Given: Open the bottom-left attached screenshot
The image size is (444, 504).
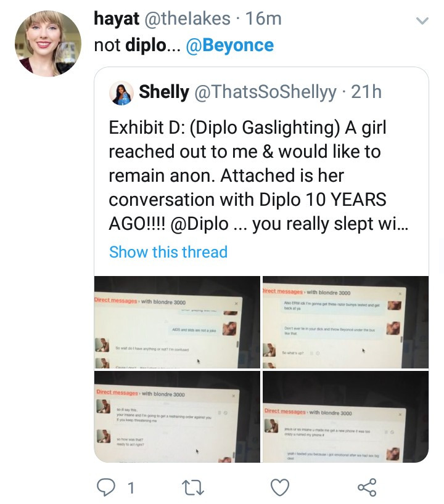Looking at the screenshot, I should tap(176, 417).
